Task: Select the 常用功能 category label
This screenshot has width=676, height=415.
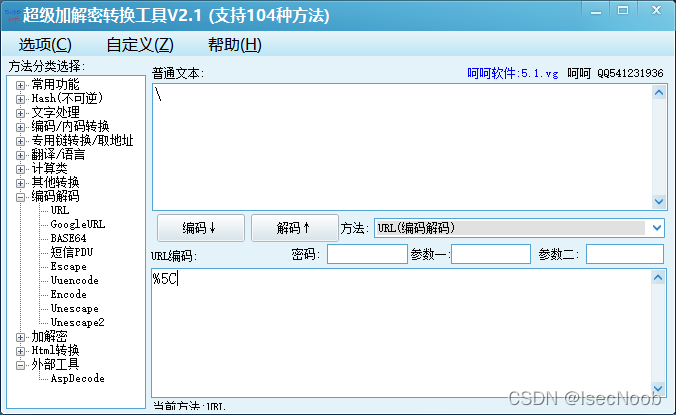Action: pyautogui.click(x=55, y=84)
